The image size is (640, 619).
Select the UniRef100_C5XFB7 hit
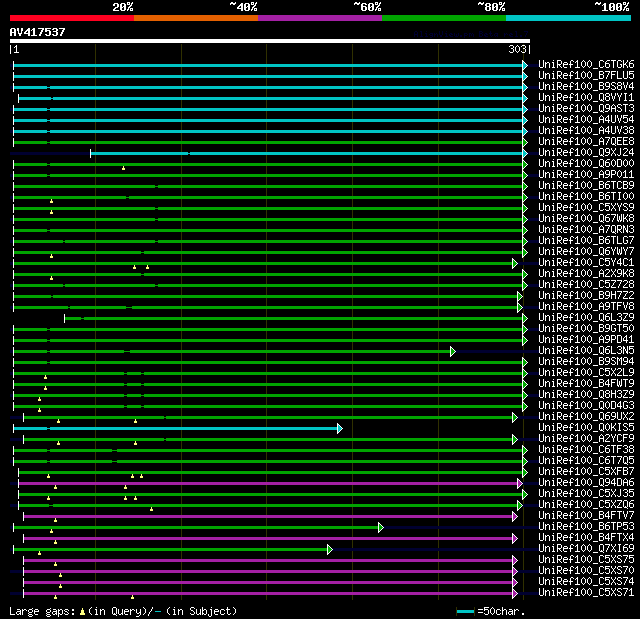[x=586, y=472]
